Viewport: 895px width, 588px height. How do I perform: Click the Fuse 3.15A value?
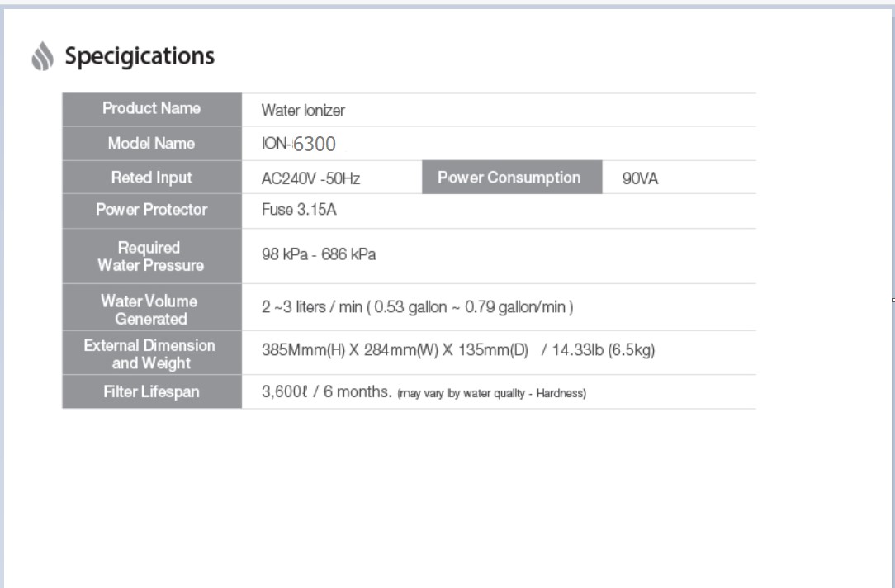[x=299, y=210]
